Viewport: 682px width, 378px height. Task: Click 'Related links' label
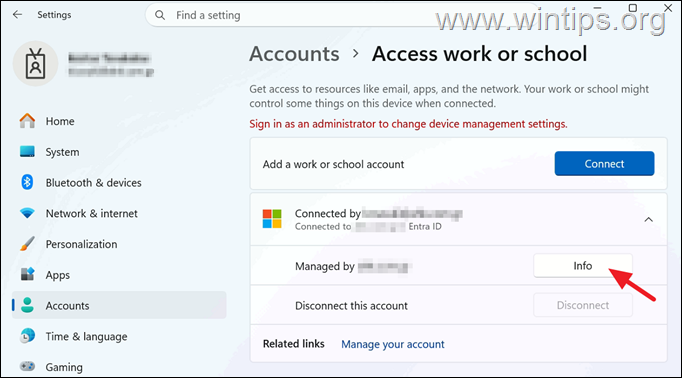pos(294,344)
